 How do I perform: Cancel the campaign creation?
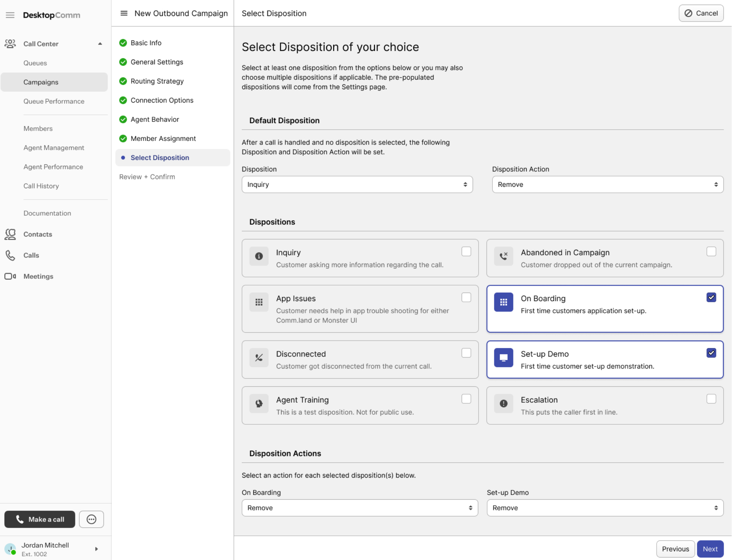[701, 13]
